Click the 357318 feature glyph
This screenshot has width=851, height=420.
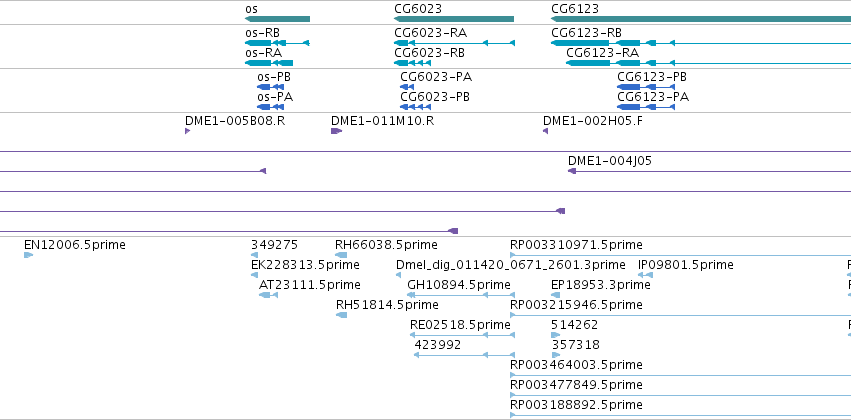tap(556, 355)
